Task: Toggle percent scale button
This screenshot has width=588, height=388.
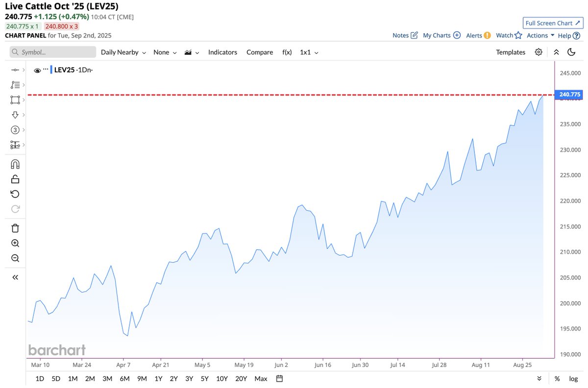Action: 557,378
